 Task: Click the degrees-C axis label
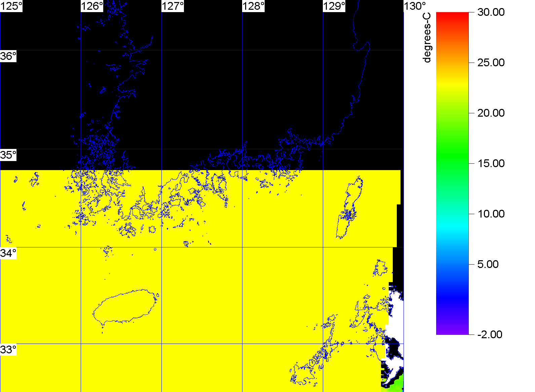427,38
